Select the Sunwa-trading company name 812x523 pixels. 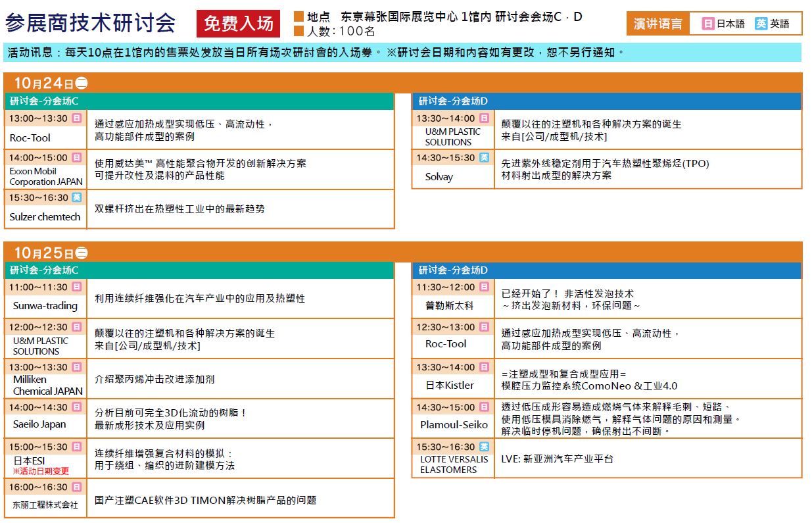tap(45, 305)
